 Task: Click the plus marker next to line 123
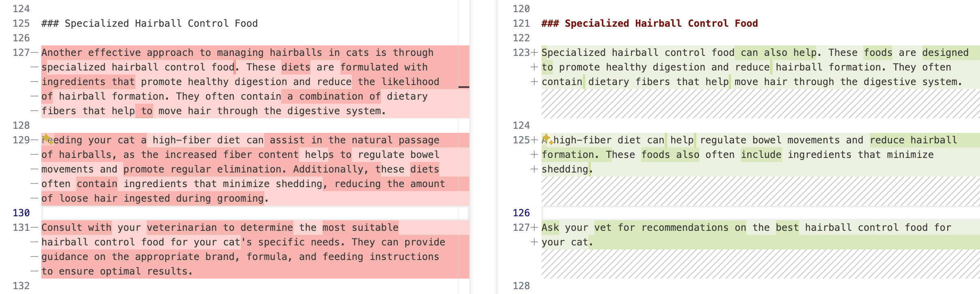(534, 53)
